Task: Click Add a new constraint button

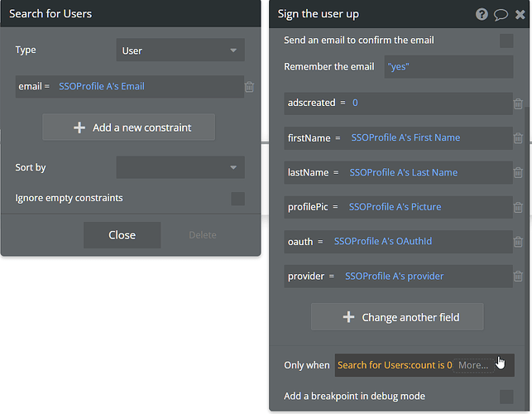Action: [129, 128]
